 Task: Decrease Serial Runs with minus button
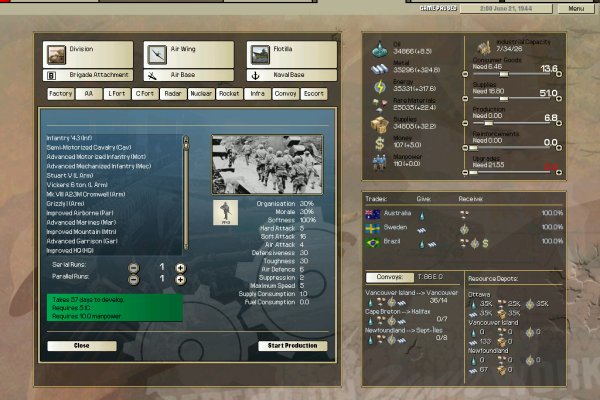[x=134, y=268]
